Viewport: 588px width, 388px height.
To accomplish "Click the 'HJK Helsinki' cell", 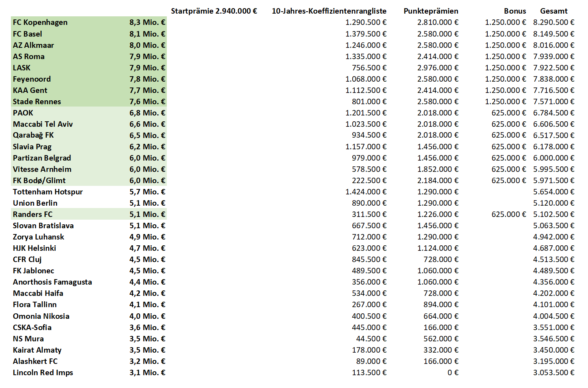I will coord(34,248).
